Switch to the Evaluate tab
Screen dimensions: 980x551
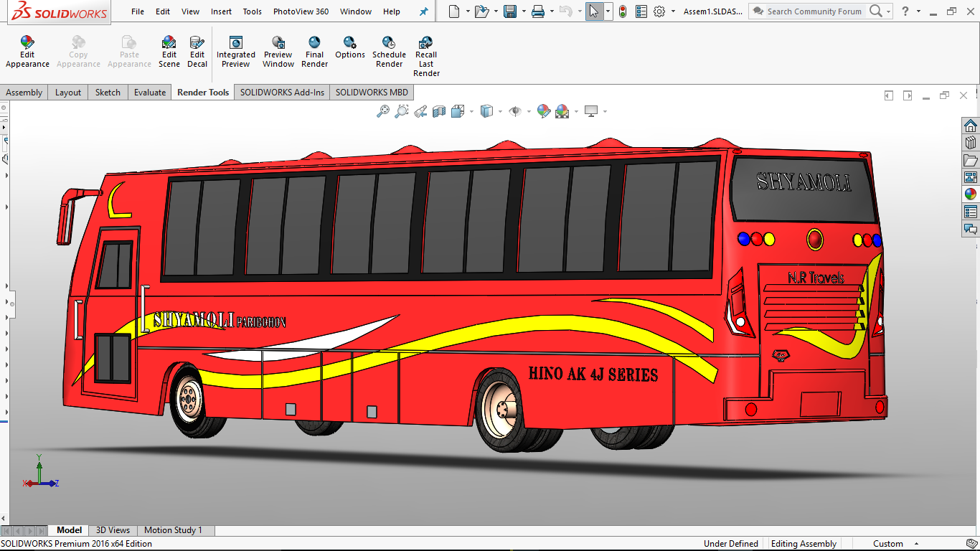[150, 93]
